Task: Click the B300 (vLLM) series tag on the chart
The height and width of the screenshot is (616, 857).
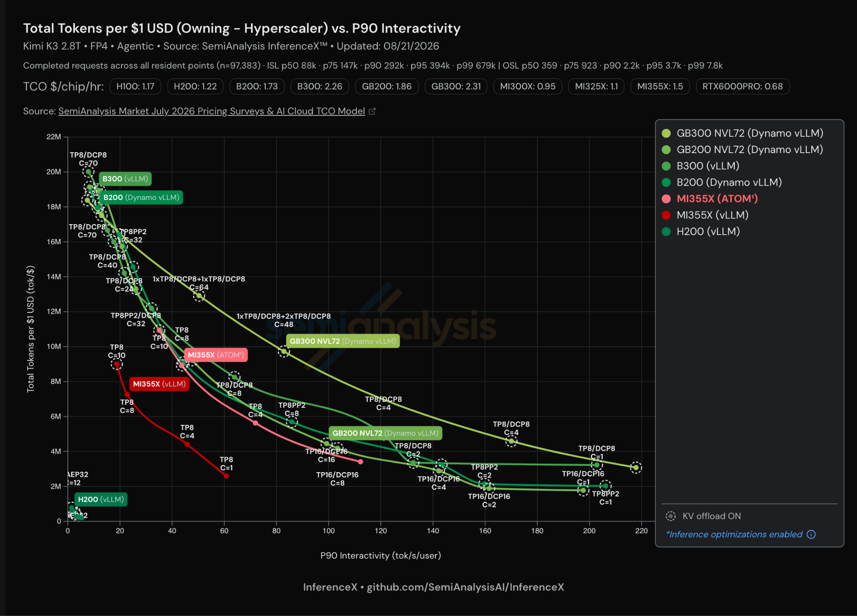Action: (x=126, y=179)
